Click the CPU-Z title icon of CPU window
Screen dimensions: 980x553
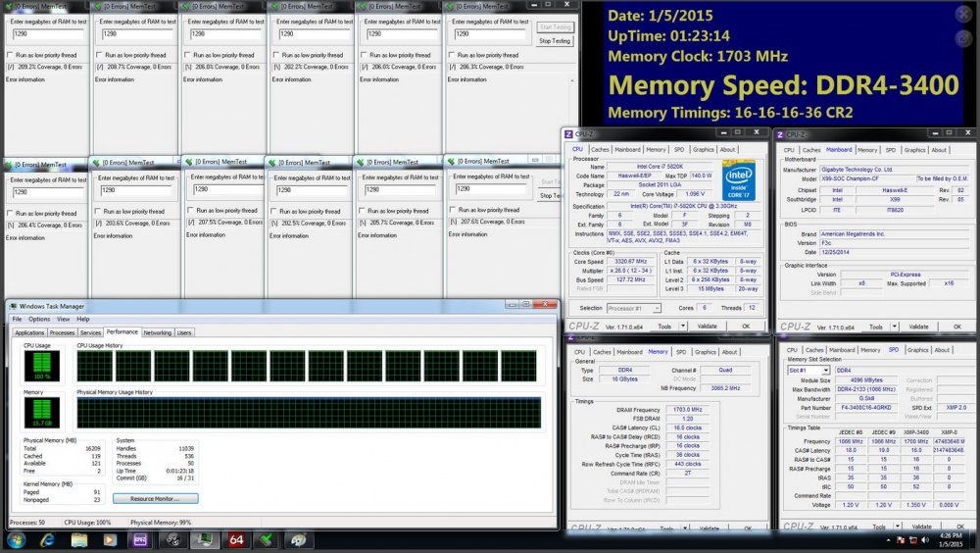(x=568, y=134)
